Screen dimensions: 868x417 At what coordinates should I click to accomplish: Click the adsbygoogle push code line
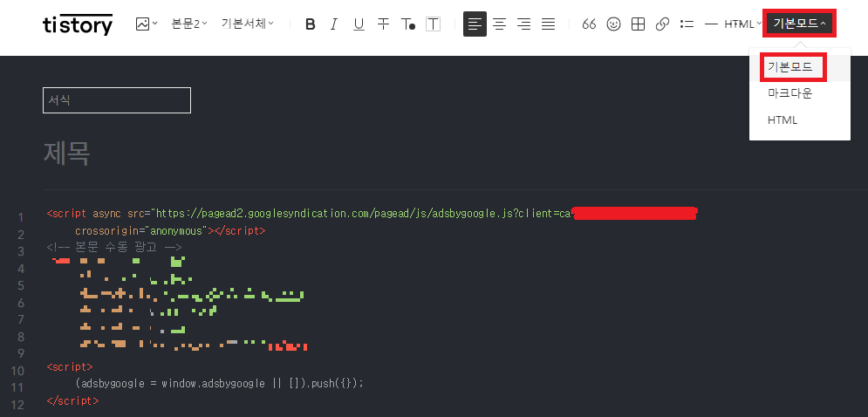219,383
